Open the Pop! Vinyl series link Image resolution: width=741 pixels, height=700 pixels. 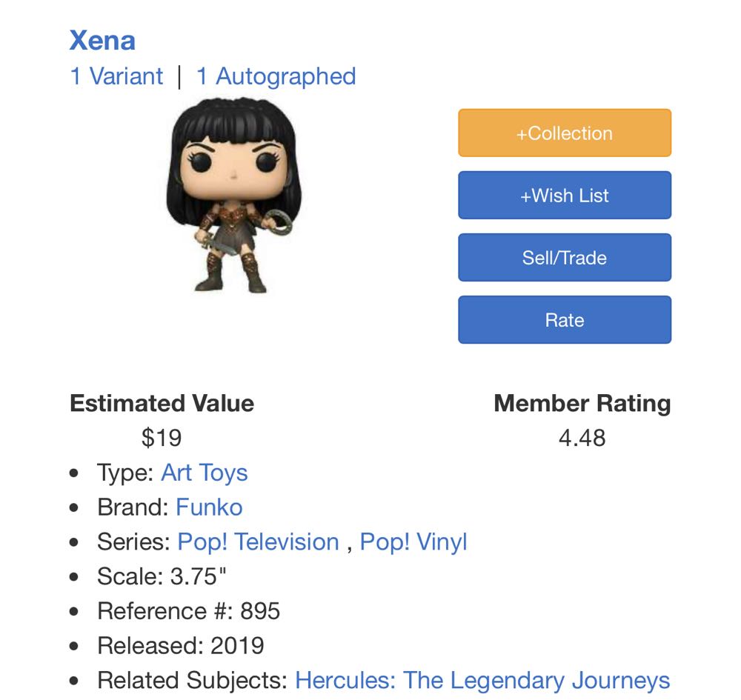(413, 541)
